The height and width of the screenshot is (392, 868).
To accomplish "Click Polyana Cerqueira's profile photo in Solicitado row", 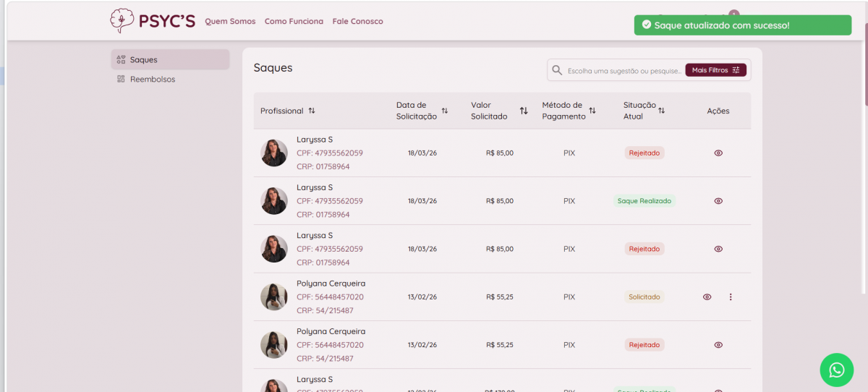I will pos(274,297).
